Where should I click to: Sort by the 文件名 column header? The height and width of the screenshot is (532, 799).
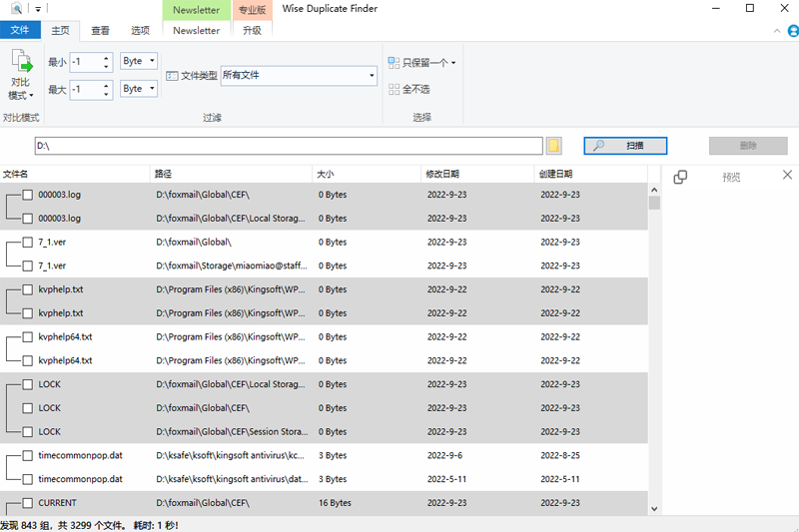click(75, 174)
